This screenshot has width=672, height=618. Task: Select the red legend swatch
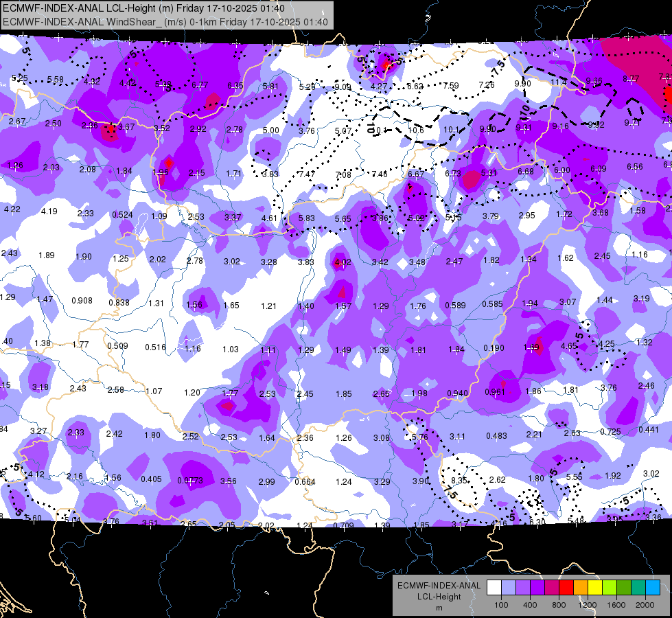tap(566, 587)
